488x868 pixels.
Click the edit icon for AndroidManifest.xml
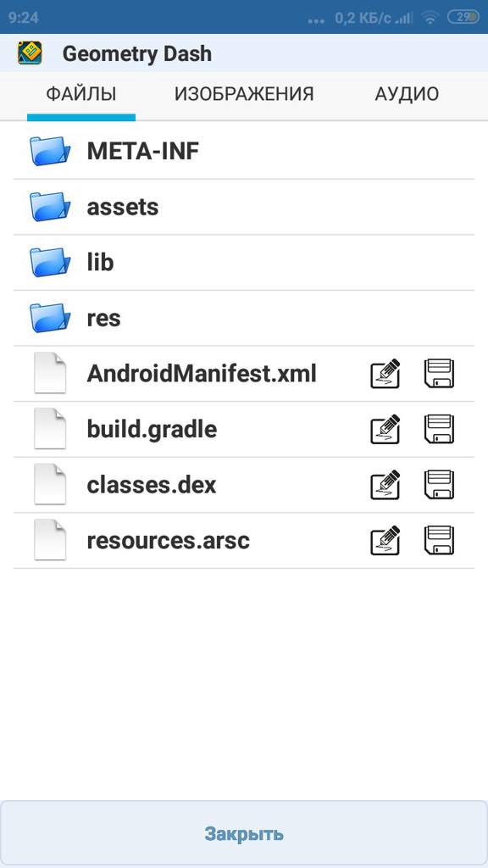(x=385, y=374)
